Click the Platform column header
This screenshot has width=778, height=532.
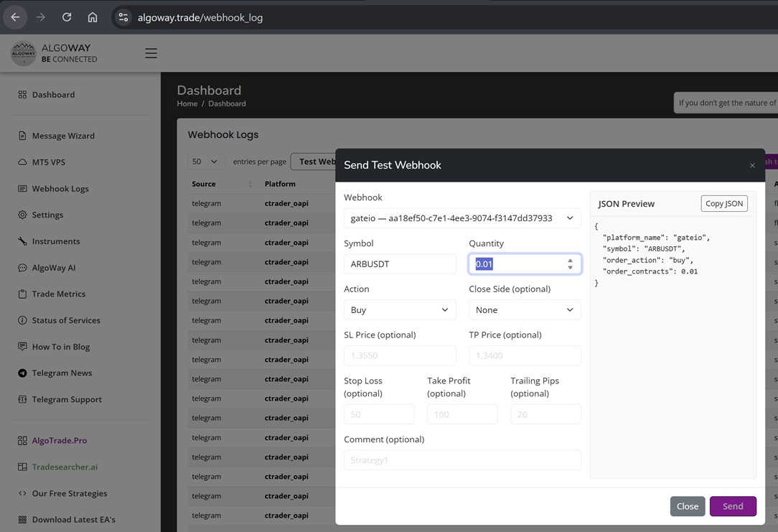[x=280, y=184]
